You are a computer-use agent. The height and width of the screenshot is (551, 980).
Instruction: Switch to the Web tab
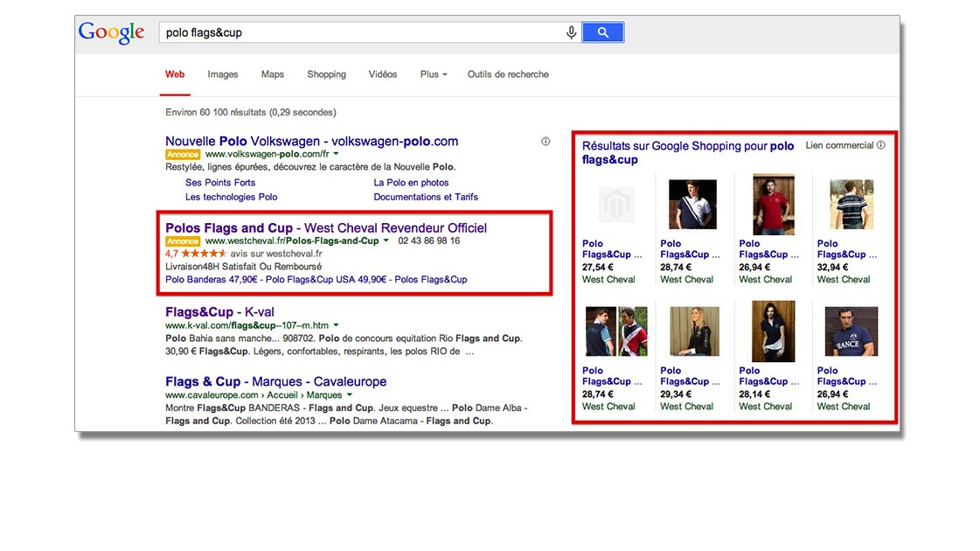[x=175, y=74]
